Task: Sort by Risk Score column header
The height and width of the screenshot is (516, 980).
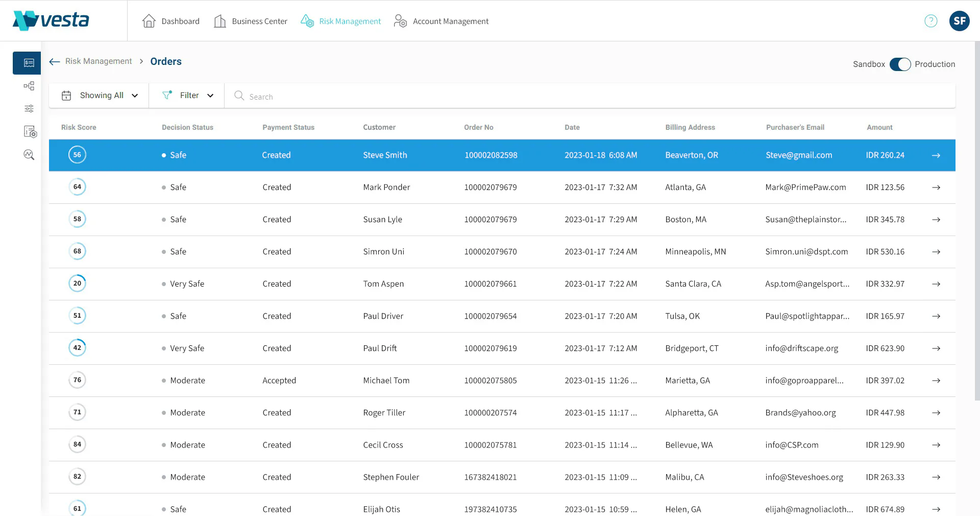Action: point(79,127)
